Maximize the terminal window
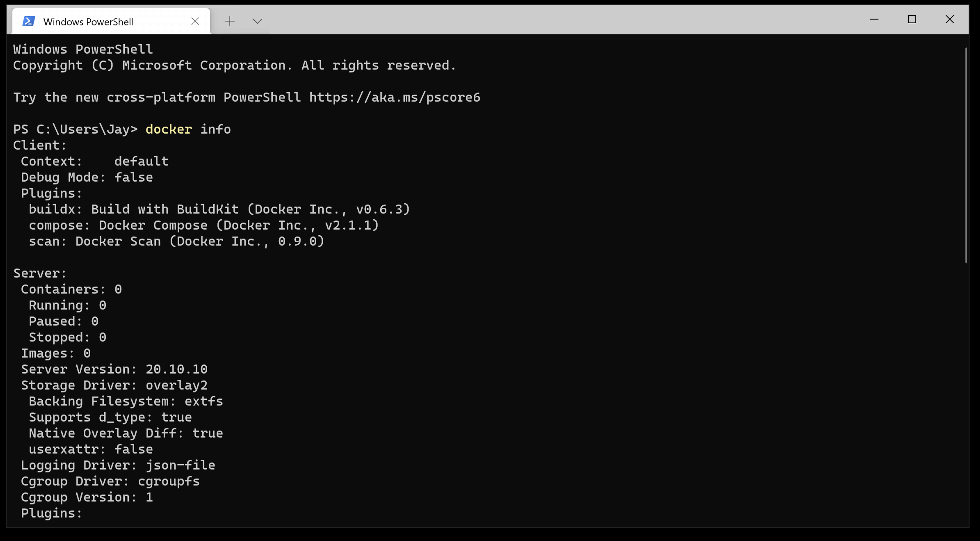 [x=912, y=19]
